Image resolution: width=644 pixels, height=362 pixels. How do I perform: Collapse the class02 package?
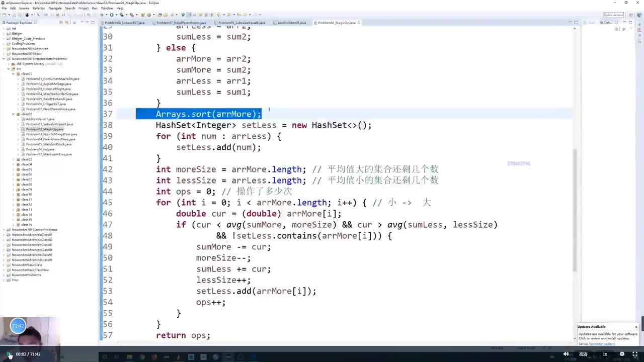(14, 114)
